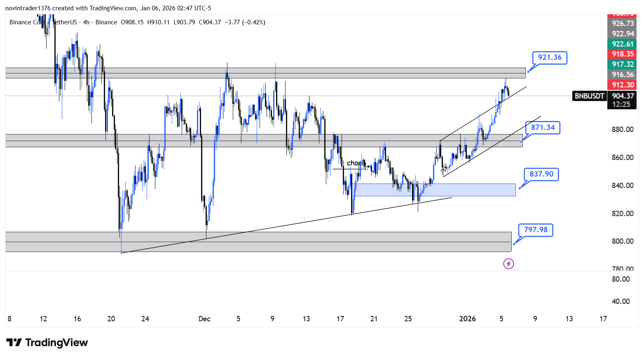Select the green 922.61 price axis label
This screenshot has height=358, width=644.
pyautogui.click(x=623, y=44)
